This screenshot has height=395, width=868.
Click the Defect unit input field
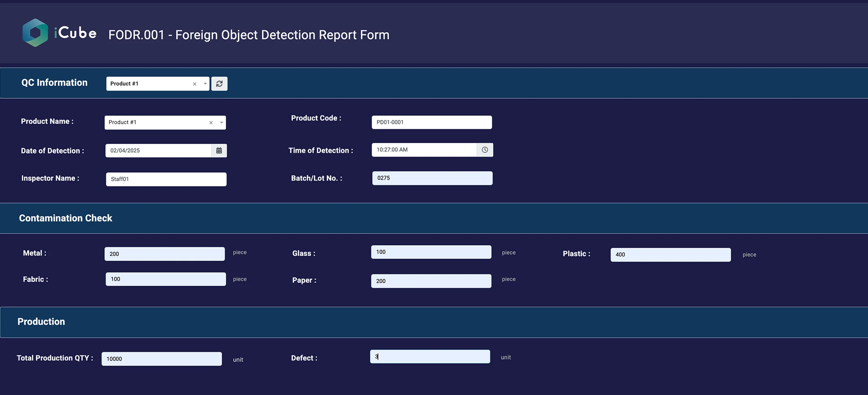tap(430, 357)
